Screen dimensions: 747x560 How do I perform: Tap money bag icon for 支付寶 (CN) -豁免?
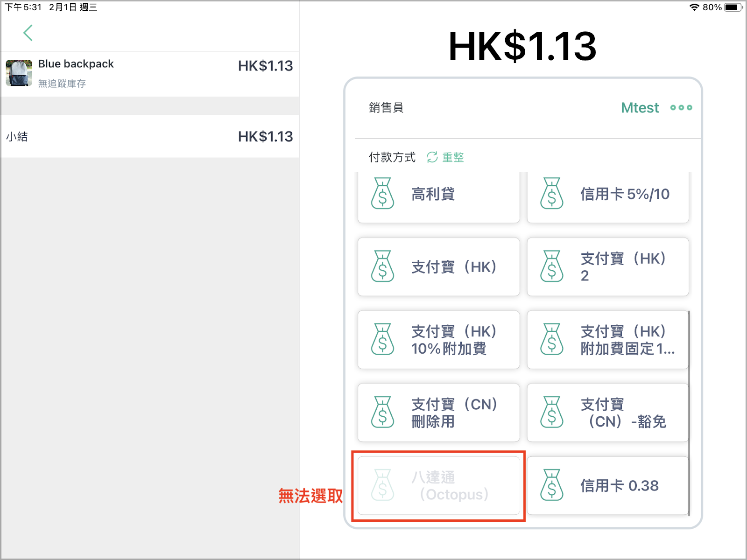click(x=552, y=412)
